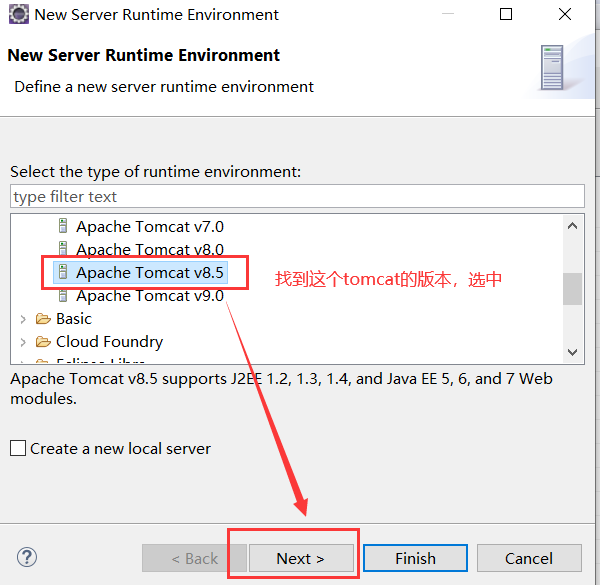Click the list's scroll down arrow
The width and height of the screenshot is (600, 585).
click(572, 352)
